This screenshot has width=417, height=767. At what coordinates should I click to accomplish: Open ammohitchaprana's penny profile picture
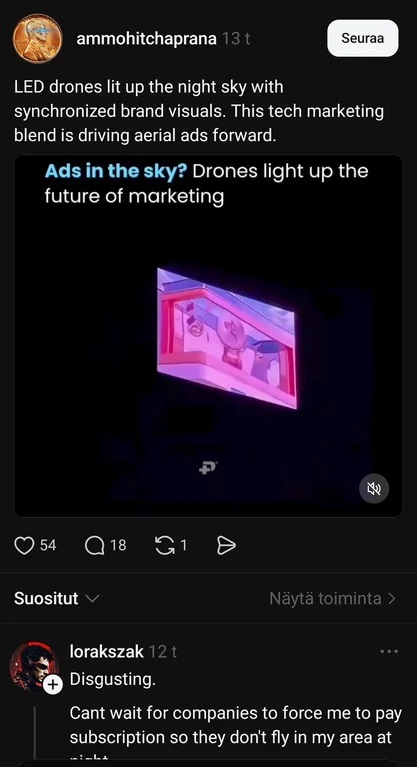click(38, 38)
